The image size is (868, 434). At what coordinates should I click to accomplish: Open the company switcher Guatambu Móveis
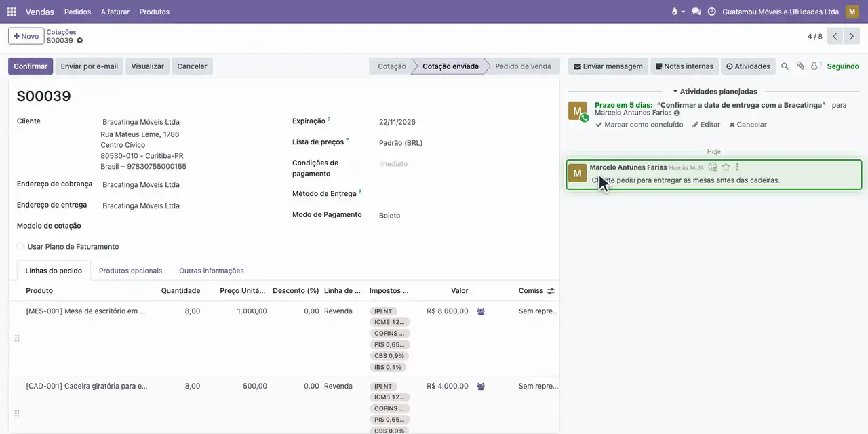pos(781,12)
